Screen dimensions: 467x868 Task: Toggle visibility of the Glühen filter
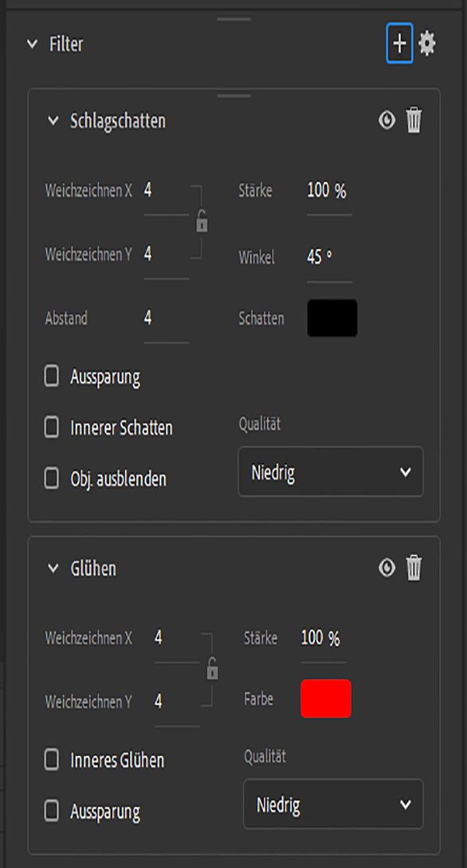tap(386, 567)
